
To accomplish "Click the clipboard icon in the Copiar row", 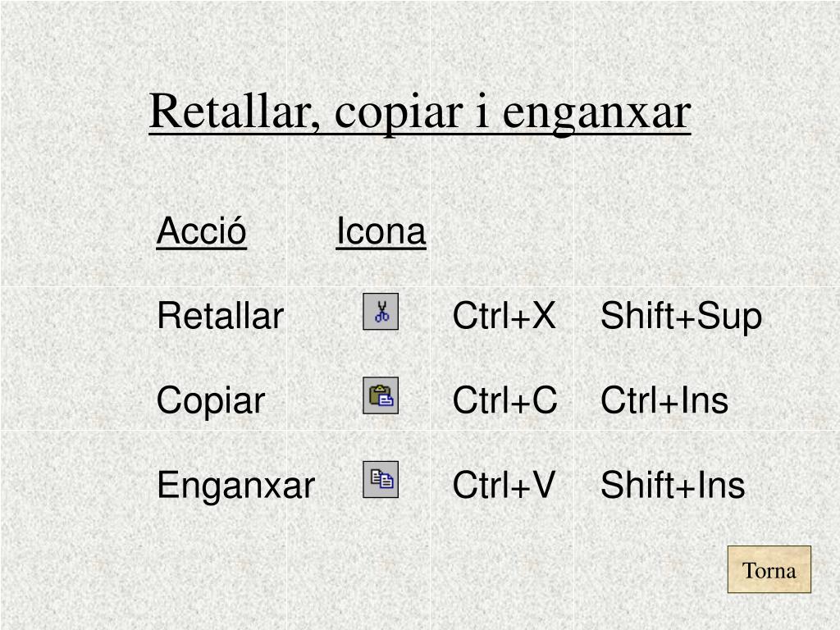I will click(381, 395).
